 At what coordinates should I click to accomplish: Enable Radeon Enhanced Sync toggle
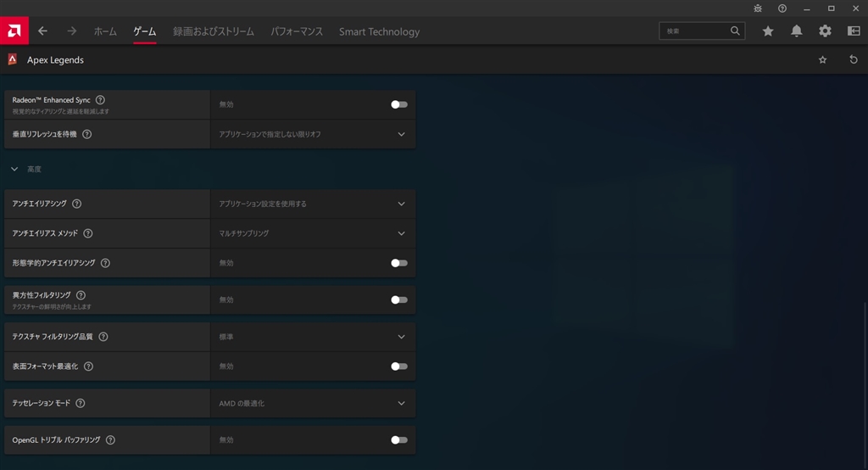pos(399,104)
